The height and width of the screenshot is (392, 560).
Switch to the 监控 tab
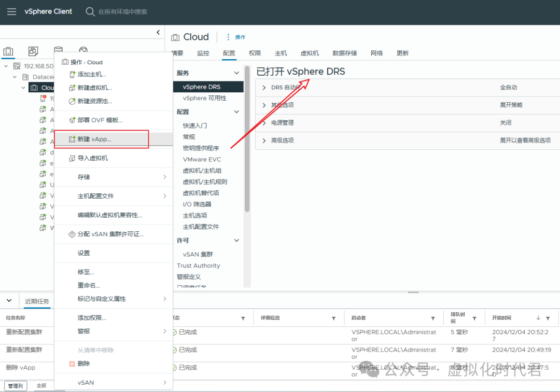203,53
